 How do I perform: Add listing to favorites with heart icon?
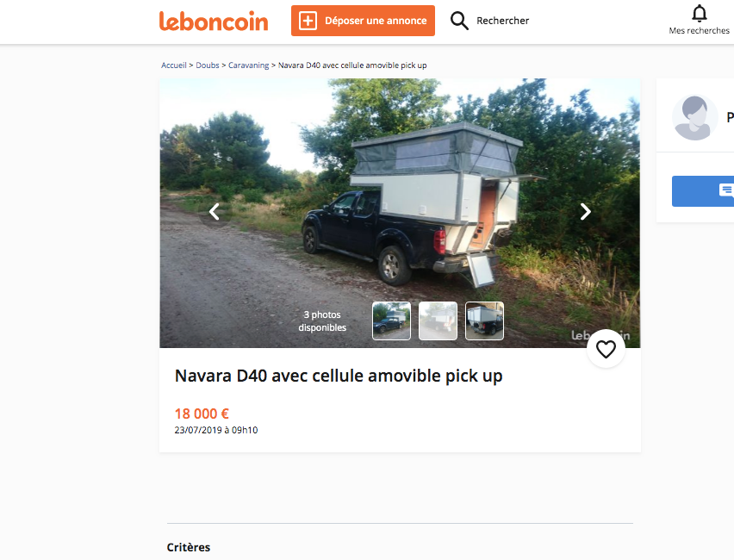[x=606, y=349]
